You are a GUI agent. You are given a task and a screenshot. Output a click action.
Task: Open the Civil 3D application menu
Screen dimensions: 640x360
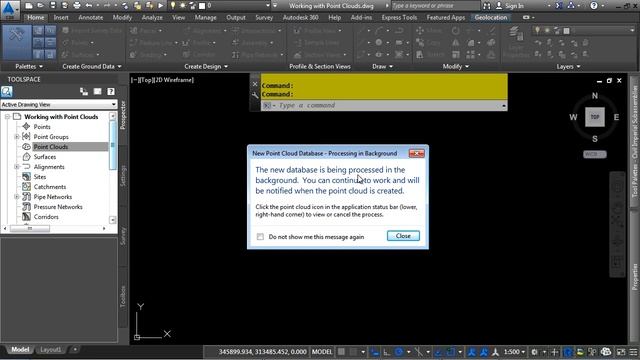click(9, 10)
